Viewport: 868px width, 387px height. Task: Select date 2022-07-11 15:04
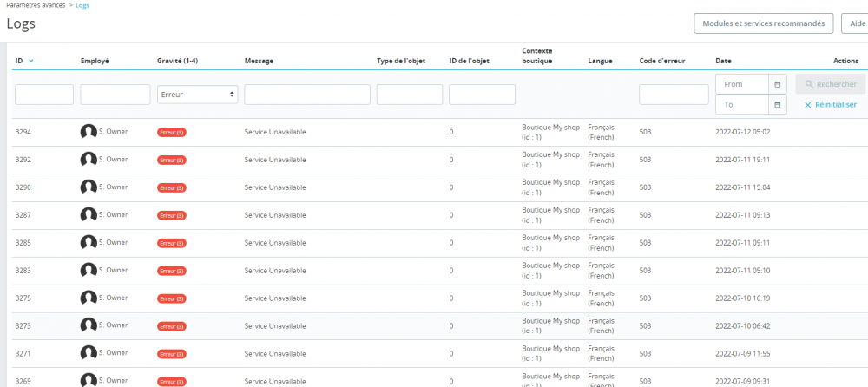(743, 187)
